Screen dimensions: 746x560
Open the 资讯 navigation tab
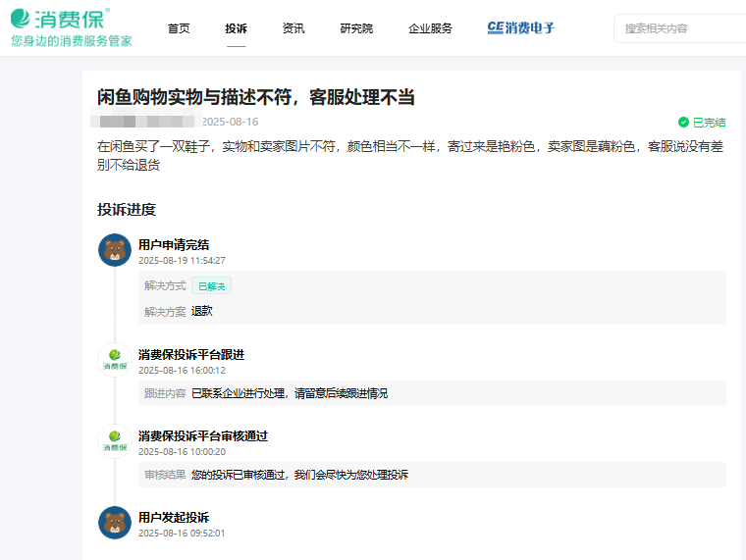(x=293, y=28)
